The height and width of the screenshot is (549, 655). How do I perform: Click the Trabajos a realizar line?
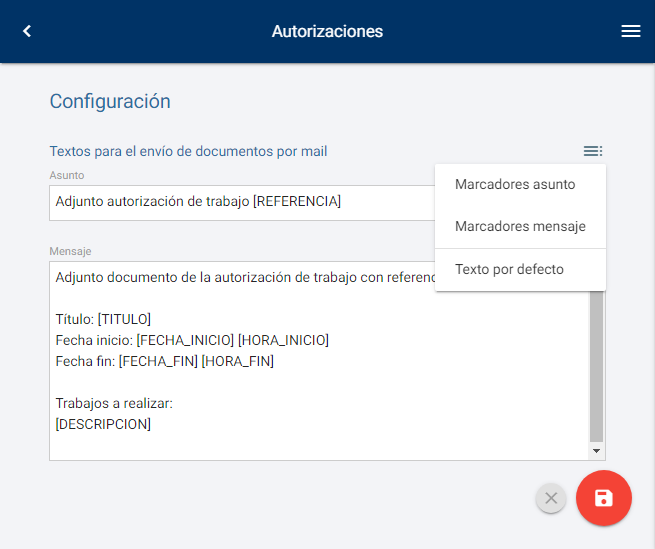(115, 403)
